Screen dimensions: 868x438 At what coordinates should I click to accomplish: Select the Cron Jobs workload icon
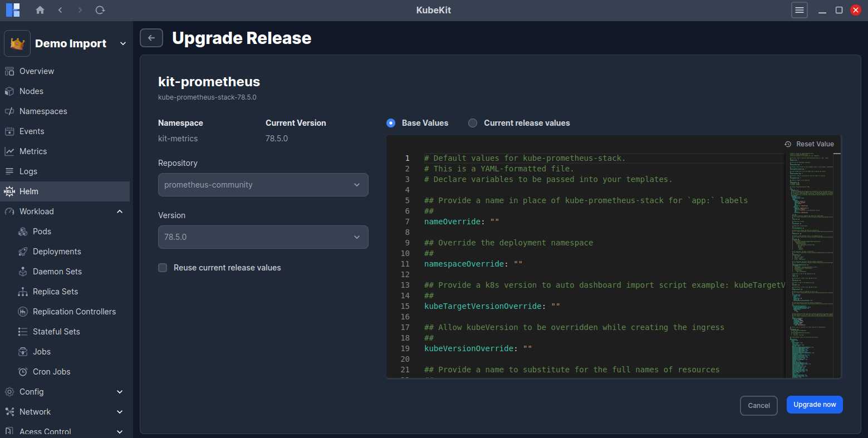[23, 371]
